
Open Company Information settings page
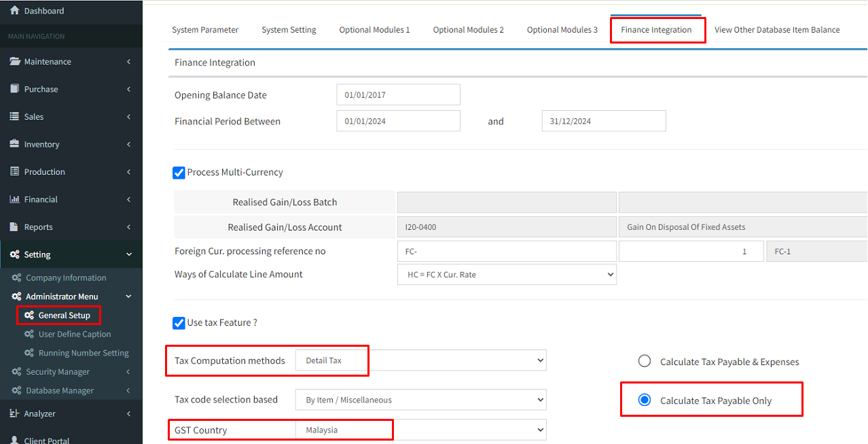[66, 278]
